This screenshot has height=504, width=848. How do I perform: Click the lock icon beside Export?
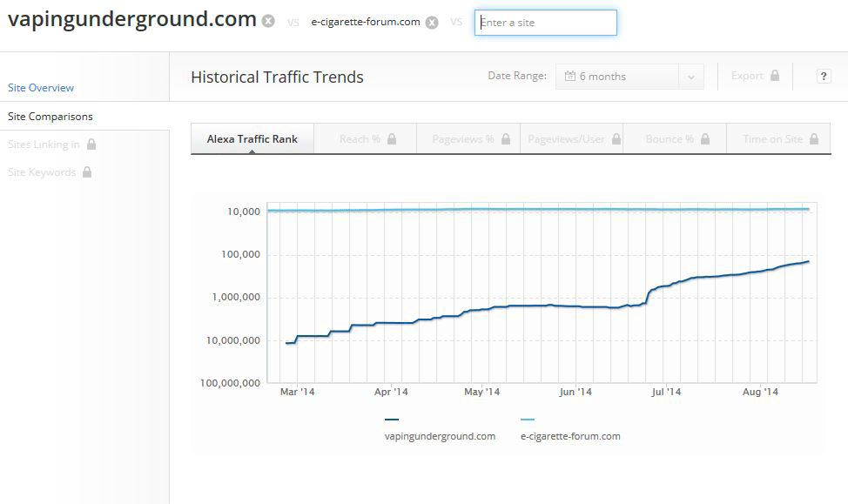[x=774, y=76]
